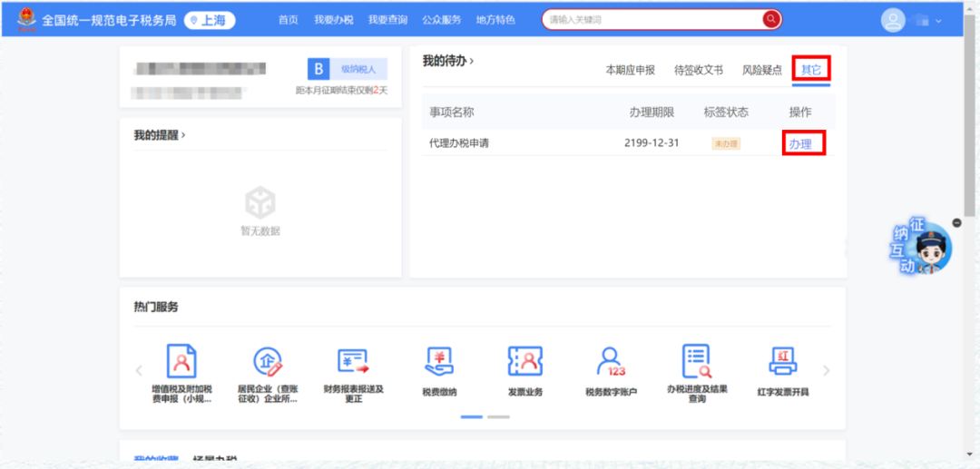This screenshot has width=980, height=469.
Task: Open the resident enterprise income tax (居民企业所得税) icon
Action: pos(268,362)
